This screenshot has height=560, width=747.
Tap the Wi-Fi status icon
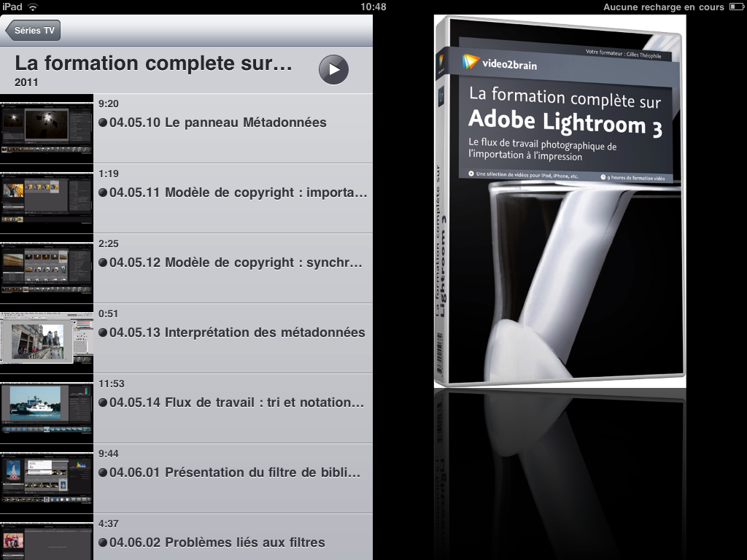pyautogui.click(x=32, y=7)
